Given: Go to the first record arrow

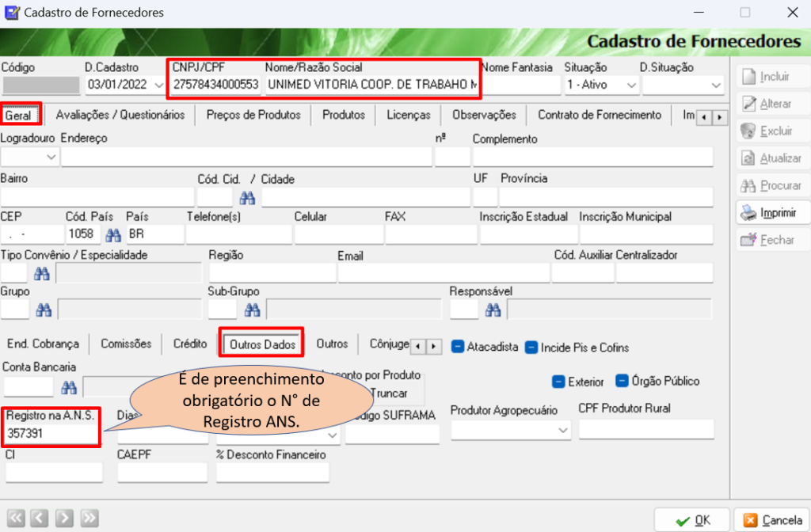Looking at the screenshot, I should click(x=17, y=519).
